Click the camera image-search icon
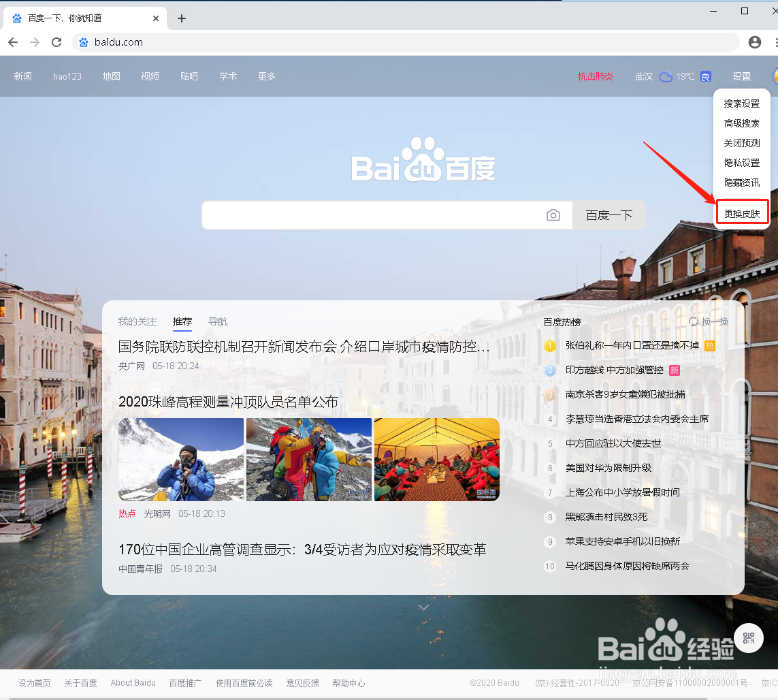The width and height of the screenshot is (778, 700). point(553,215)
